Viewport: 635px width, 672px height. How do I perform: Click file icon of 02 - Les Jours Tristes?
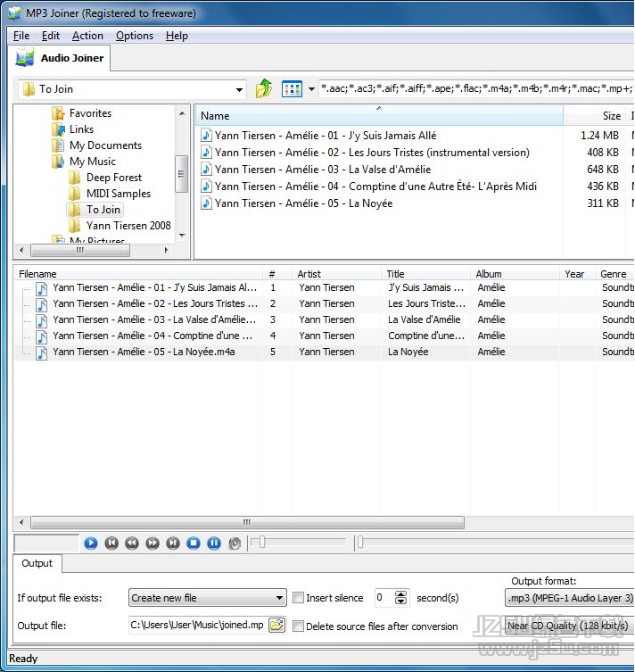206,152
